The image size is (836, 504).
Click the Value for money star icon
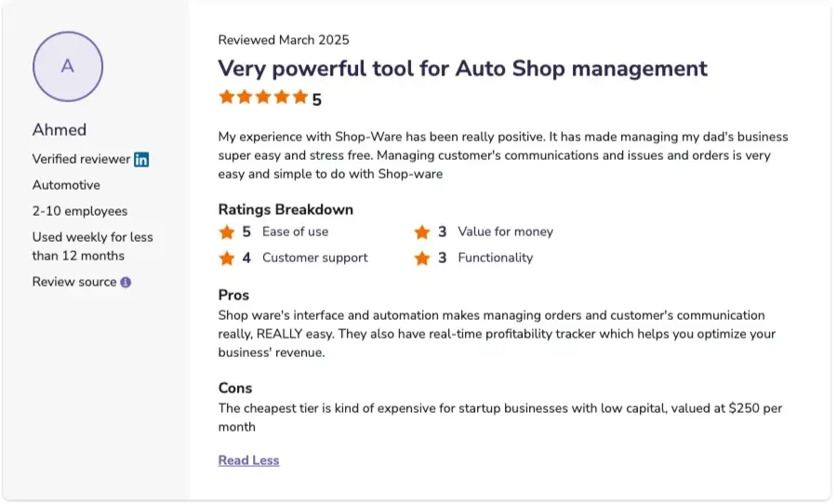[422, 232]
